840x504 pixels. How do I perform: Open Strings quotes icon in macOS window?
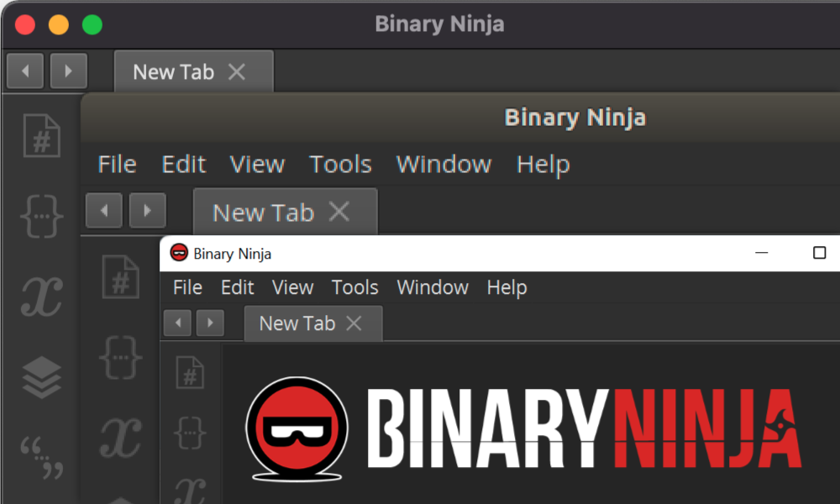pos(42,457)
